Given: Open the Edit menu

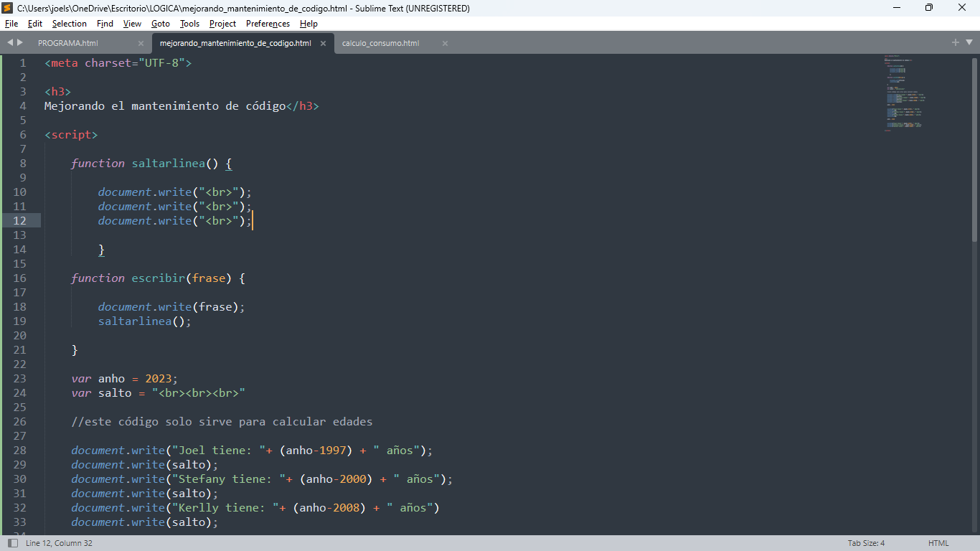Looking at the screenshot, I should point(35,24).
